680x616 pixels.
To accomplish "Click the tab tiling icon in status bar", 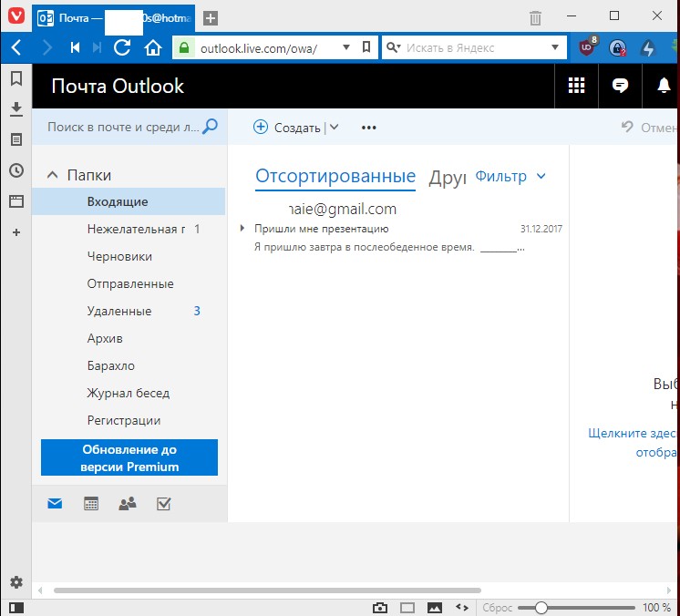I will pos(407,607).
